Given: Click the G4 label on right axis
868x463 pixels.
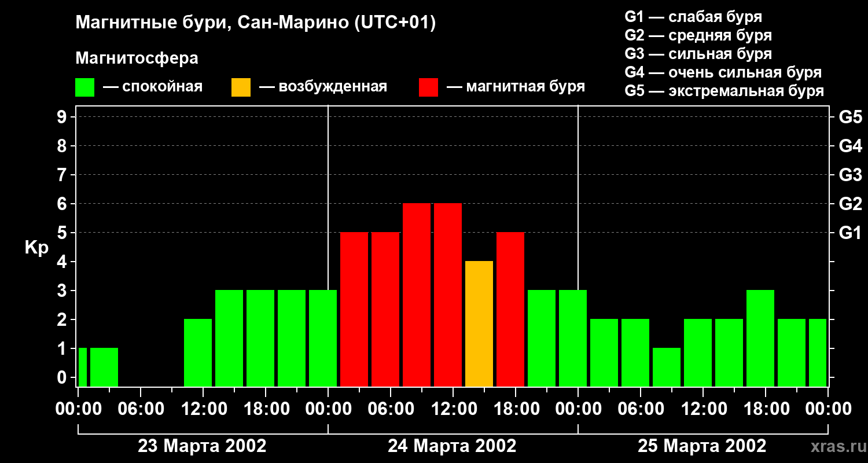Looking at the screenshot, I should (850, 146).
